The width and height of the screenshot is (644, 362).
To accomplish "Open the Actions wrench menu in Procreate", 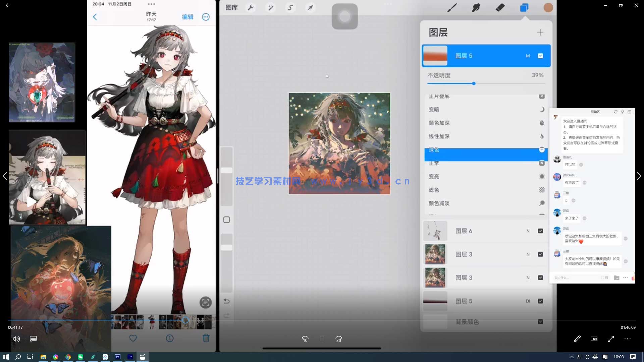I will tap(251, 7).
